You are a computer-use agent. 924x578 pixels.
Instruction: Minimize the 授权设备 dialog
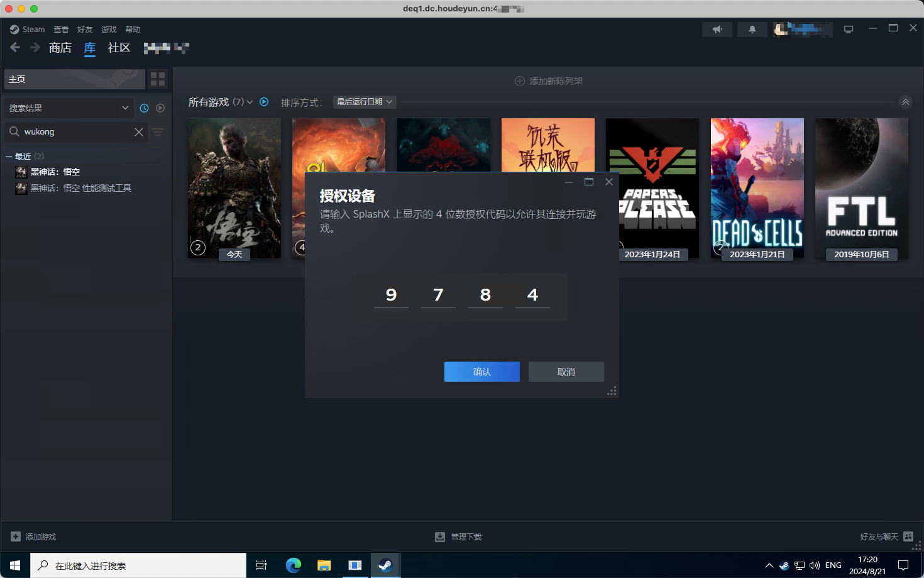(x=569, y=182)
